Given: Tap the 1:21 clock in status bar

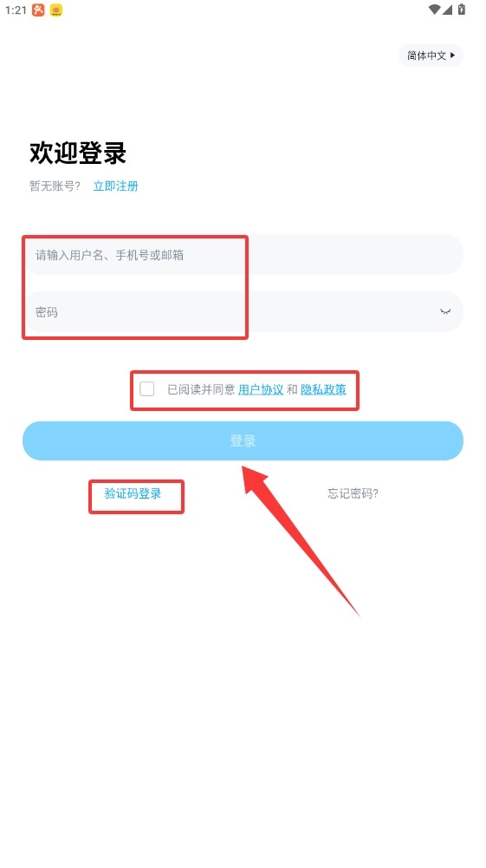Looking at the screenshot, I should [16, 10].
